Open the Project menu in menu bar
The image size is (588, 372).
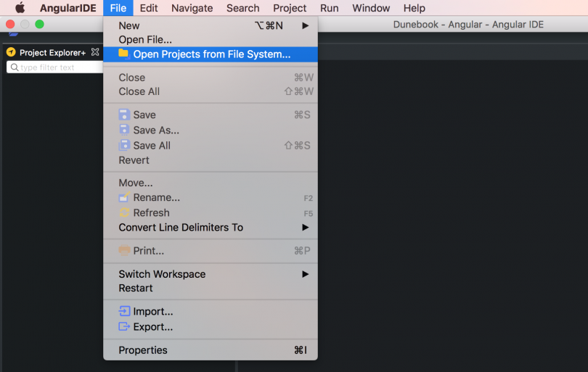290,8
